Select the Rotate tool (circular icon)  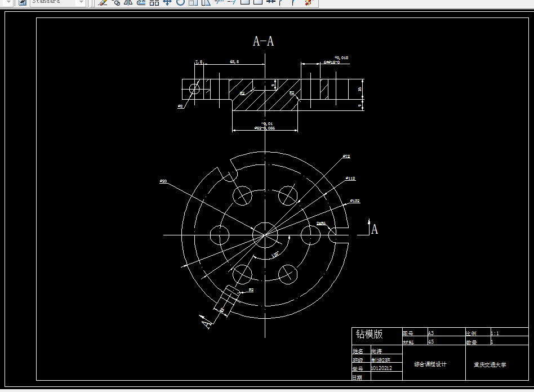[x=180, y=2]
